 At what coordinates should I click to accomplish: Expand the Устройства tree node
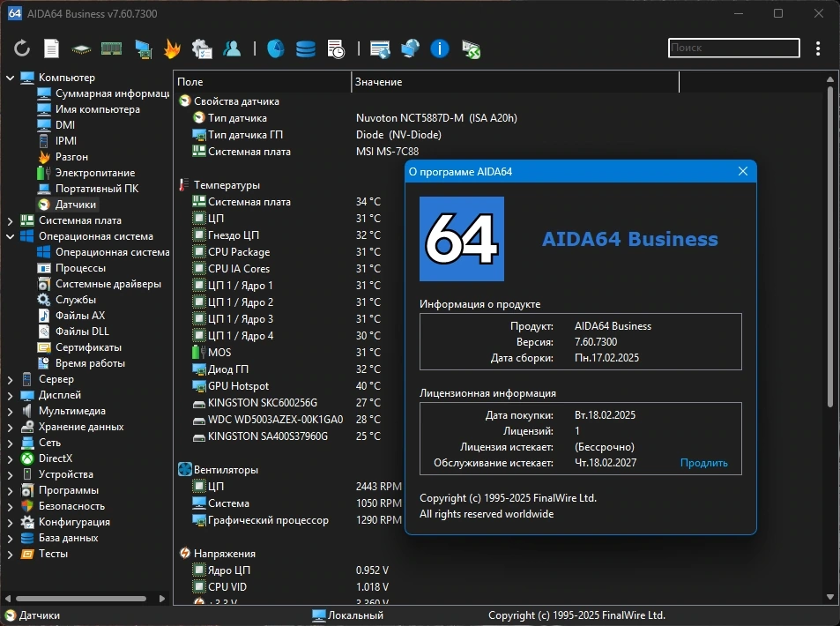pos(11,475)
